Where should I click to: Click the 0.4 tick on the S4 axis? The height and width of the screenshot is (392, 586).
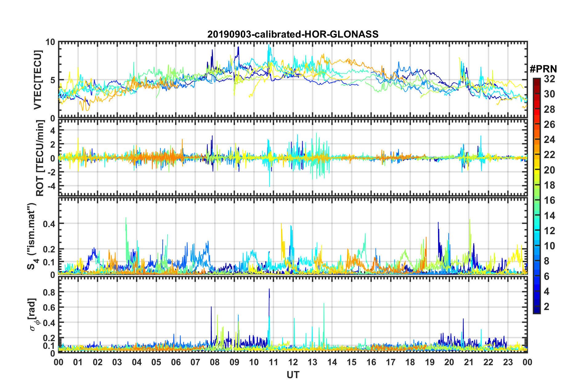coord(49,223)
